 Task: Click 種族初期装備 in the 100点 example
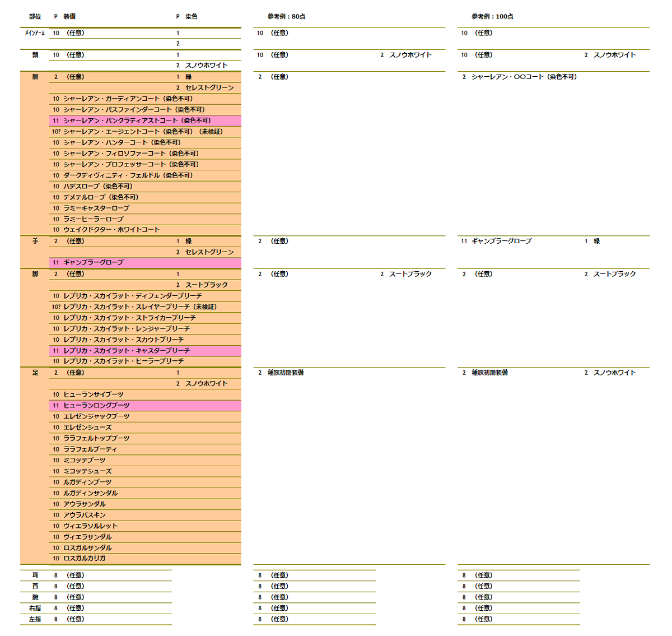(x=489, y=373)
